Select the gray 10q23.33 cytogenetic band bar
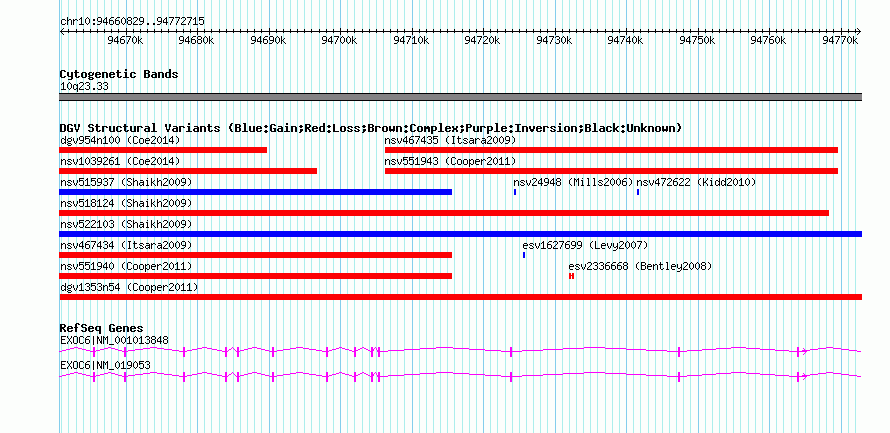 460,97
